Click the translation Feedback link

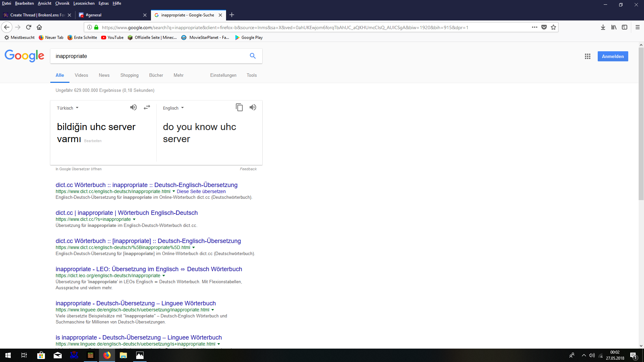click(248, 169)
